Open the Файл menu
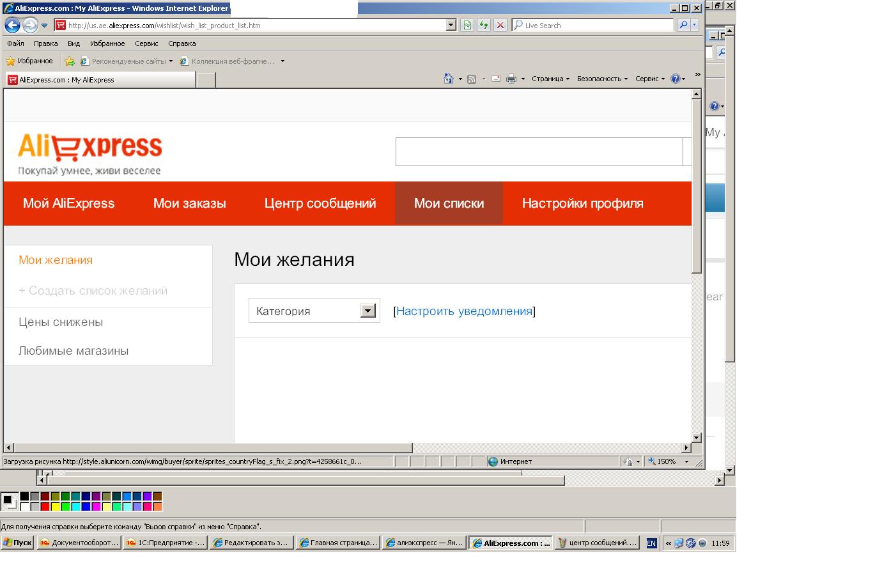Screen dimensions: 882x588 [16, 43]
